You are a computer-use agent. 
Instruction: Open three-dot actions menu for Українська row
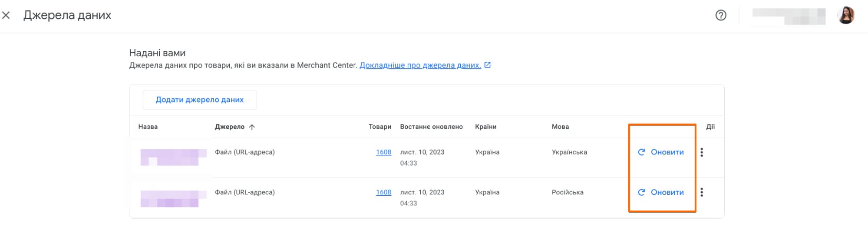[702, 152]
